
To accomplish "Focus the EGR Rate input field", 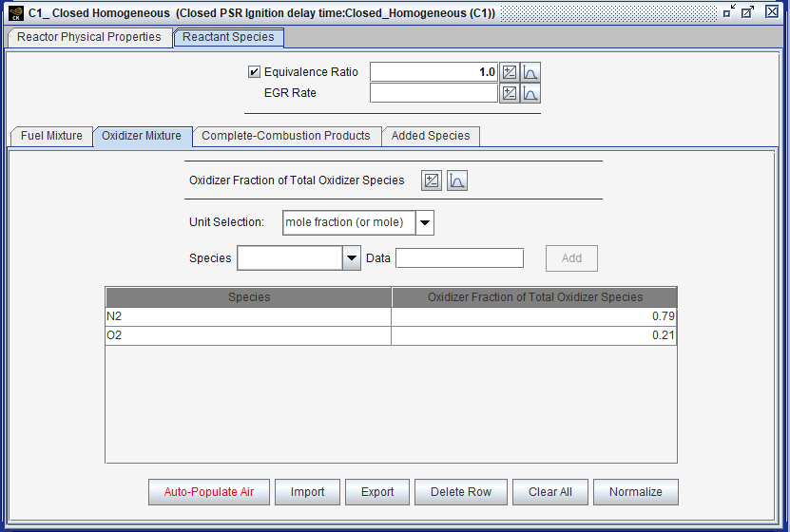I will [x=434, y=93].
